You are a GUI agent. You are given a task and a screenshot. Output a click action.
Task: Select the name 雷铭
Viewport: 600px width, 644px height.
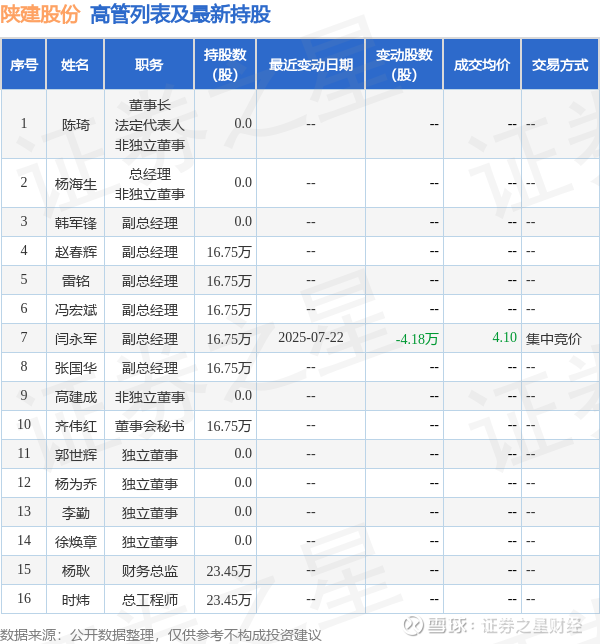coord(76,281)
